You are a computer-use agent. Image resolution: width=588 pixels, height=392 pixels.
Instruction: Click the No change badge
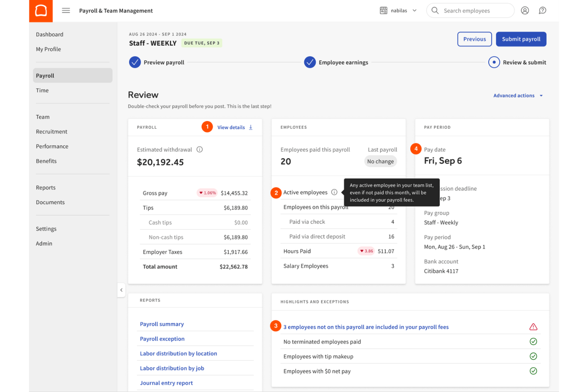click(380, 161)
